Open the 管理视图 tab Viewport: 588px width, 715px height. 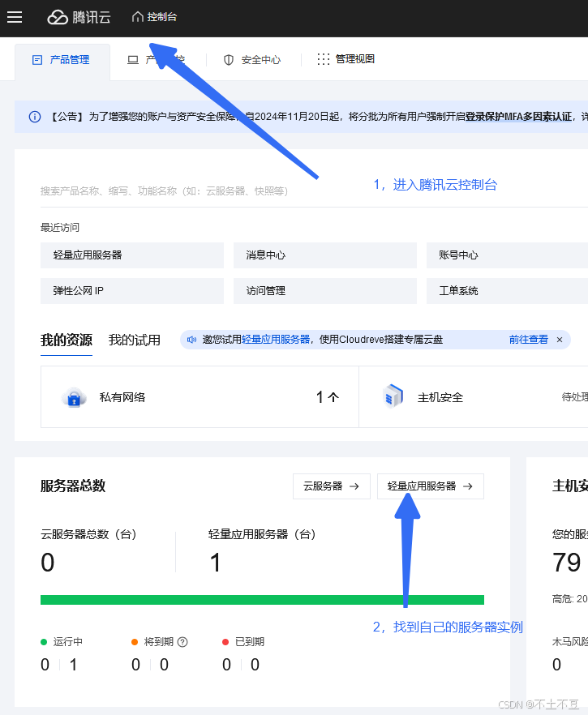coord(346,59)
